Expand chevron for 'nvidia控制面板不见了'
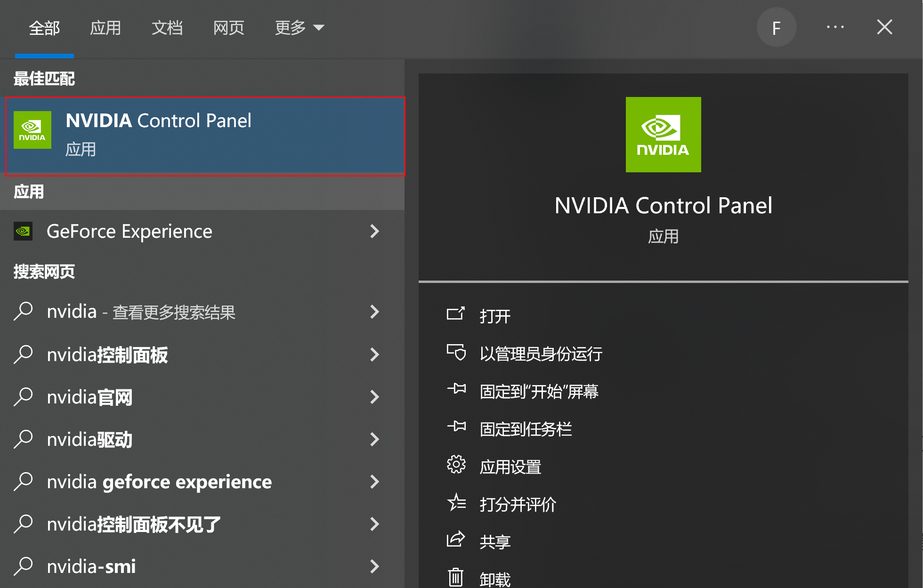 (x=374, y=524)
